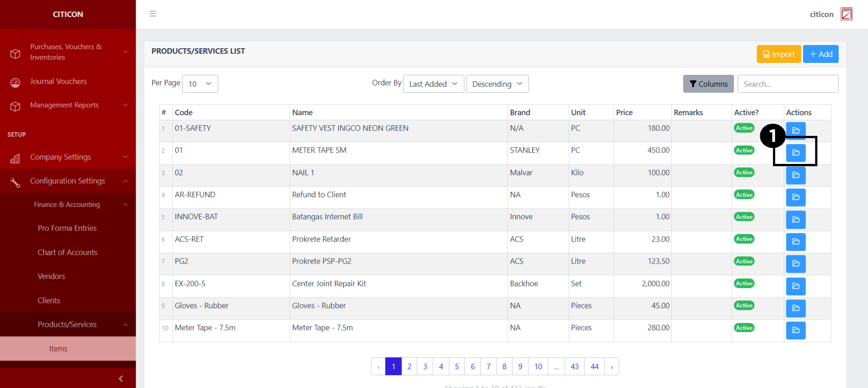The image size is (868, 388).
Task: Select Journal Vouchers in sidebar
Action: (x=58, y=81)
